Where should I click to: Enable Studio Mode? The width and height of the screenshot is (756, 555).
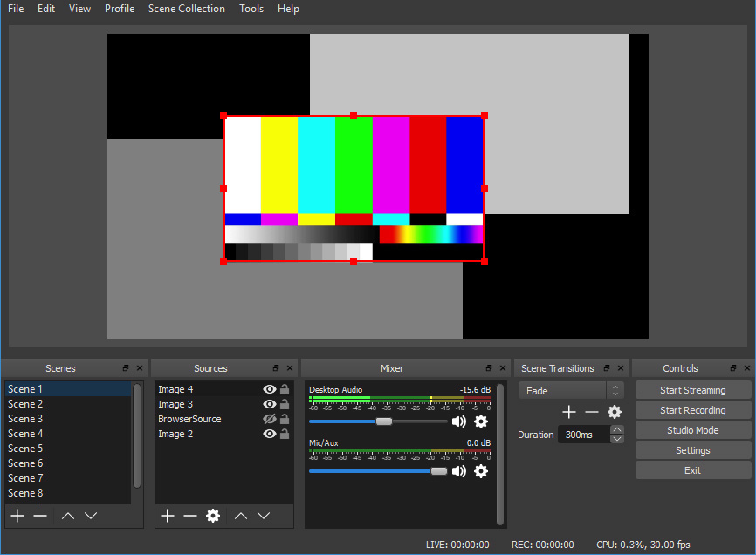coord(693,430)
